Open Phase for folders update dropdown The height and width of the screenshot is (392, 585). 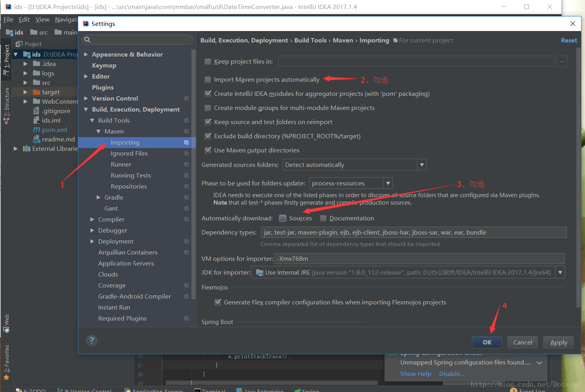pos(388,183)
